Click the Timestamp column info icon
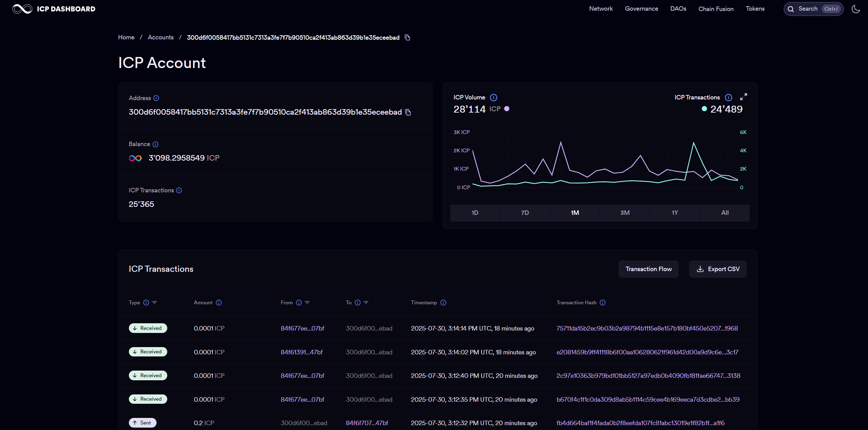The image size is (868, 430). click(443, 303)
